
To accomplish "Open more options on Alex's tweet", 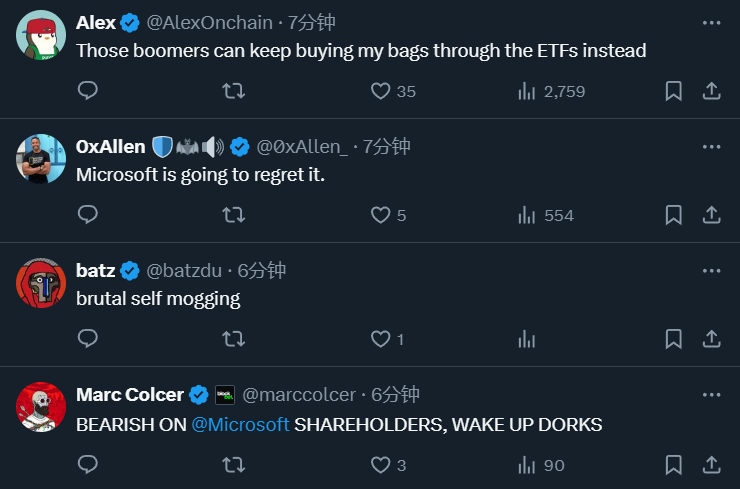I will tap(711, 22).
